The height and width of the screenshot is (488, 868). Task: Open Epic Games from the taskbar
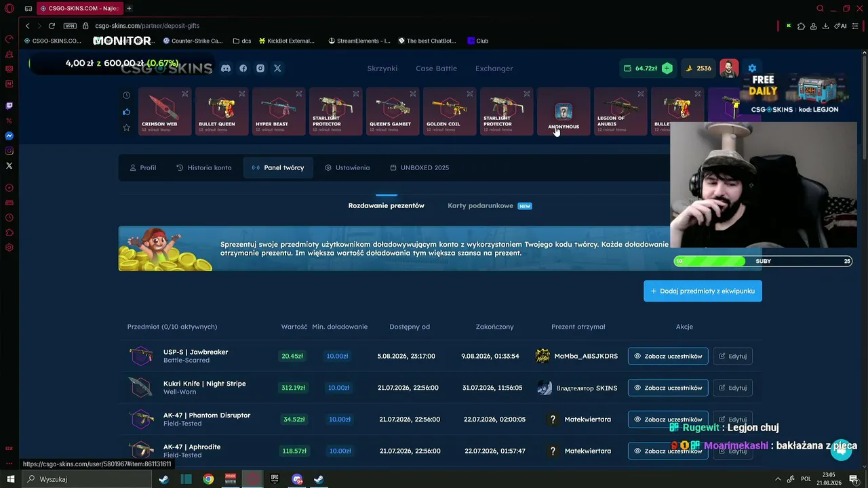[x=275, y=479]
